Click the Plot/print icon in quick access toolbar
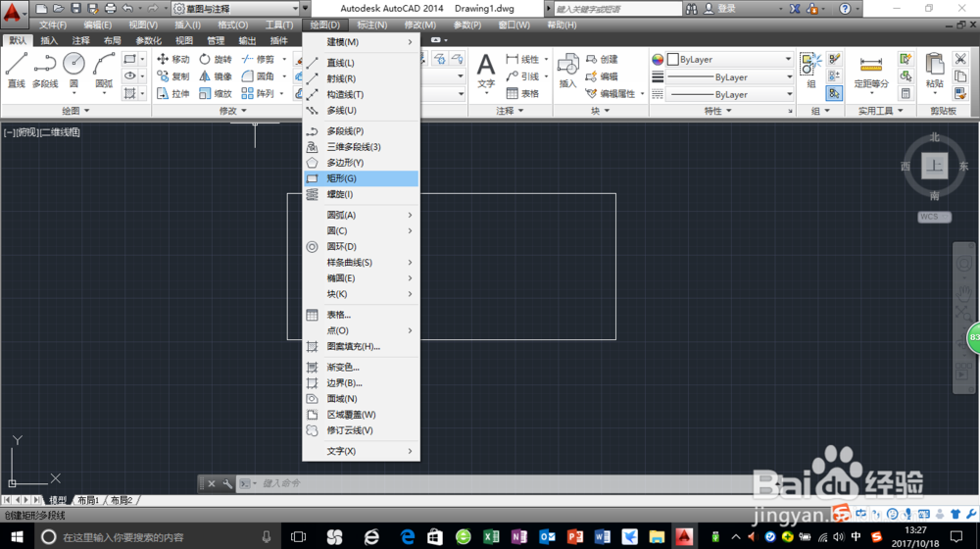The height and width of the screenshot is (549, 980). (x=111, y=8)
